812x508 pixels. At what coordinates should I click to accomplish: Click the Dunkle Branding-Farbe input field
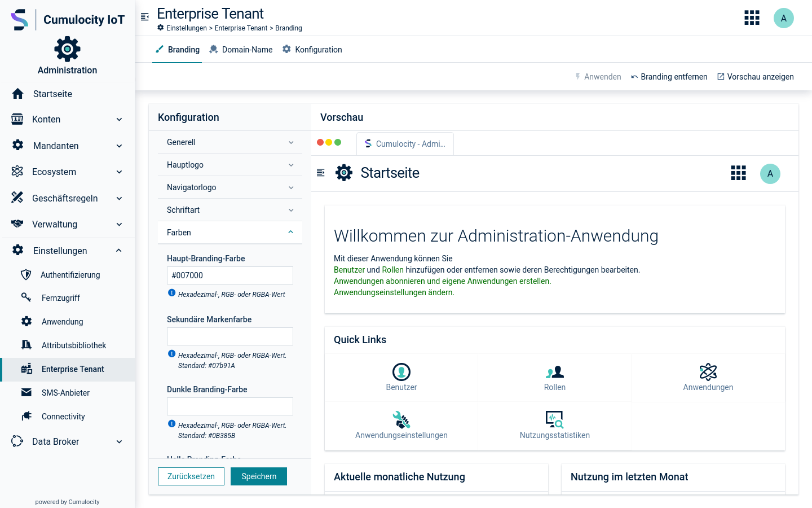point(230,406)
